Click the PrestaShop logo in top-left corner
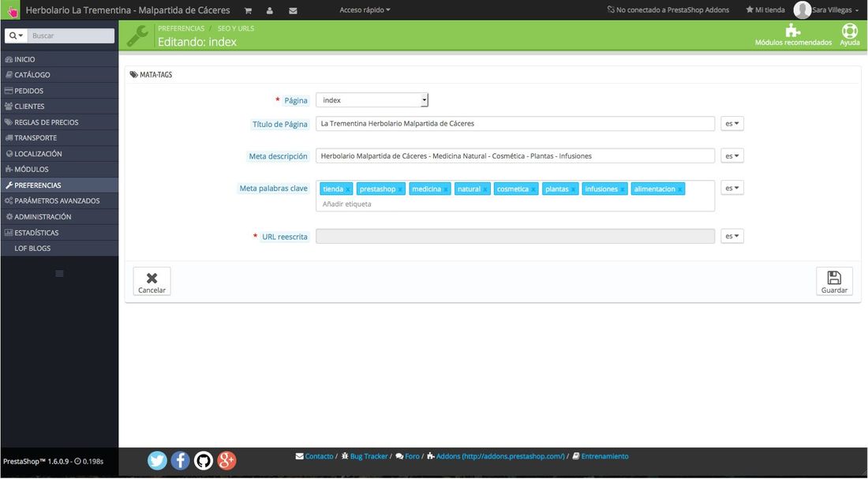This screenshot has width=868, height=479. coord(12,10)
